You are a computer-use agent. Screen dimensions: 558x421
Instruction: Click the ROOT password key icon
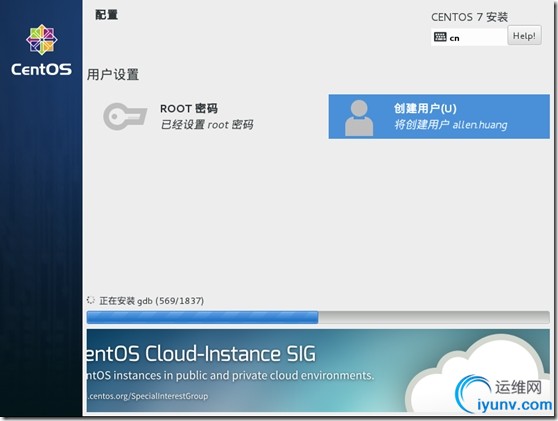point(125,116)
